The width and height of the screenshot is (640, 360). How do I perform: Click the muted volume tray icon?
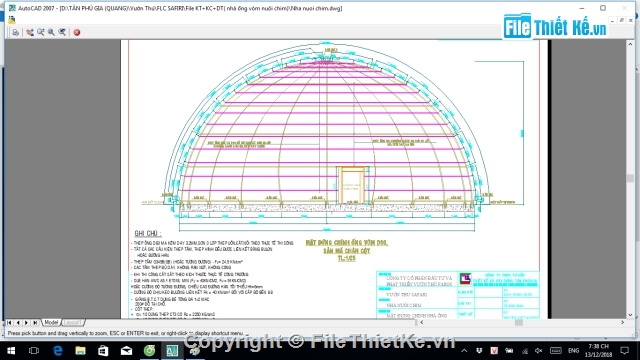(x=539, y=351)
